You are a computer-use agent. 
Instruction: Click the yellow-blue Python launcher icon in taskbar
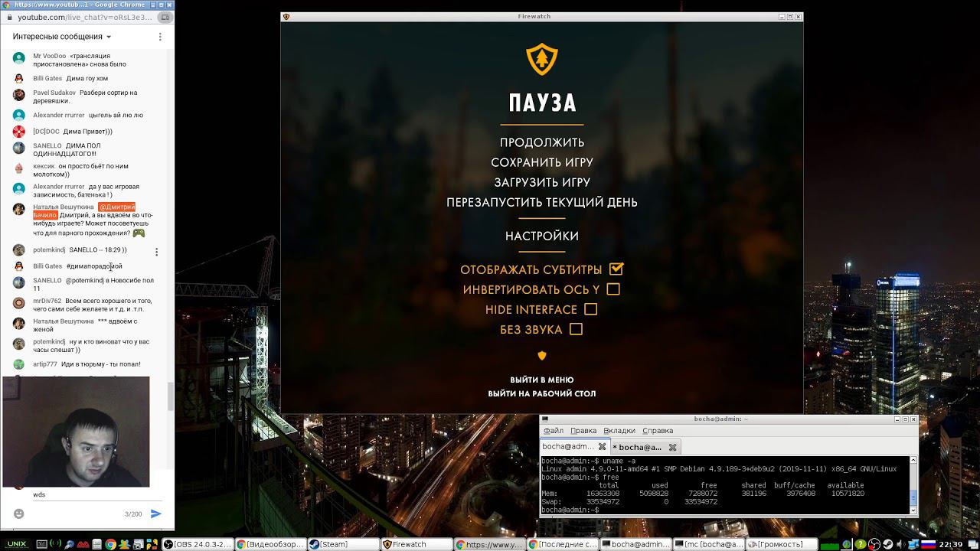[x=152, y=544]
